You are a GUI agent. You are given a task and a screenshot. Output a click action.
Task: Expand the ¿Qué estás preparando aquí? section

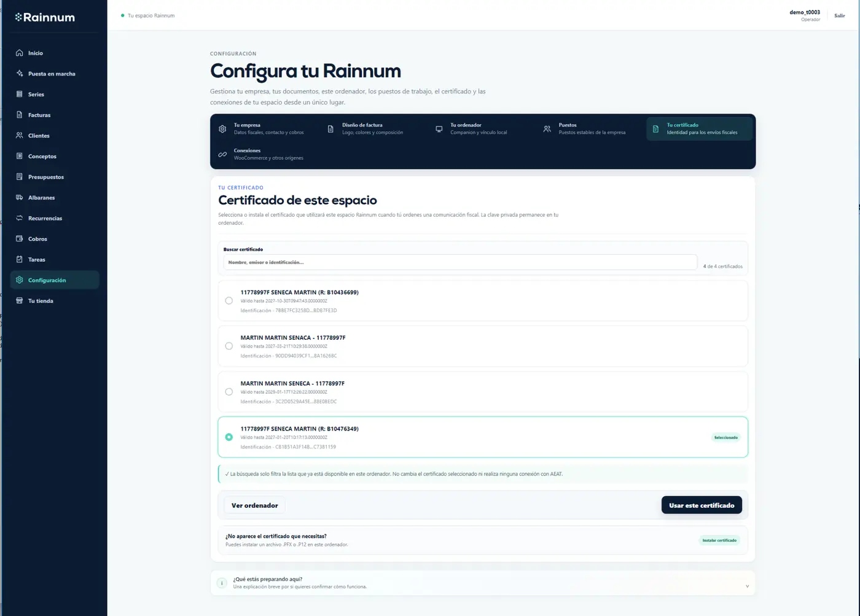point(483,583)
